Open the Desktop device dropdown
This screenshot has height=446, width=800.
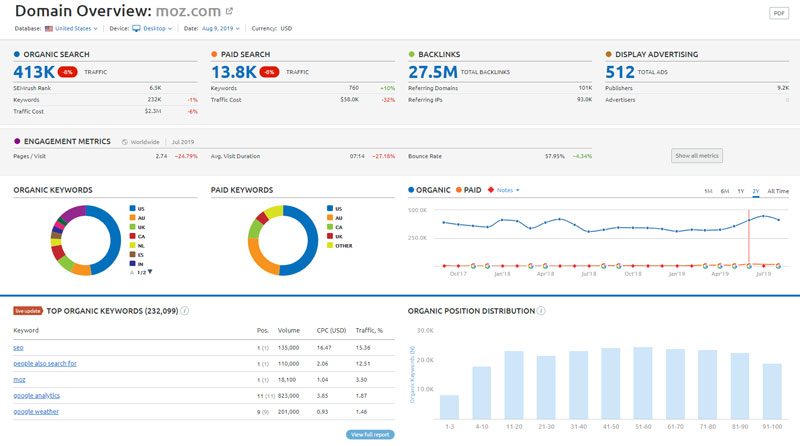(x=158, y=29)
